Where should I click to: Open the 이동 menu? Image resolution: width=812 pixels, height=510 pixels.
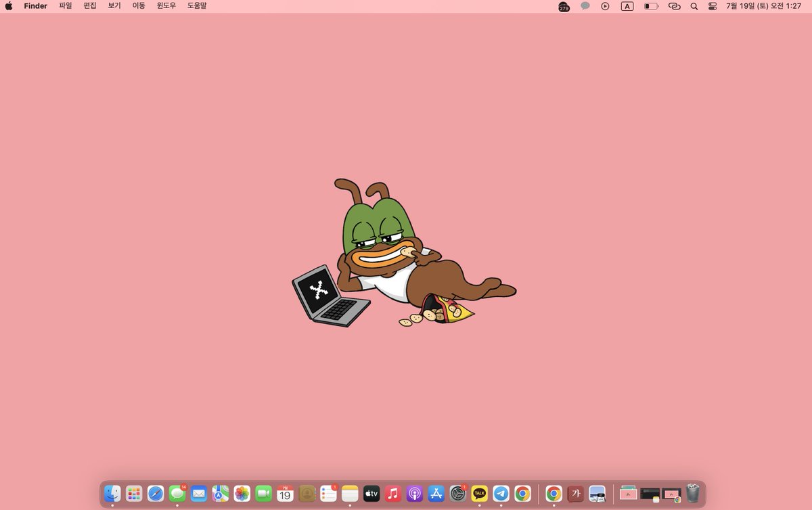[139, 6]
